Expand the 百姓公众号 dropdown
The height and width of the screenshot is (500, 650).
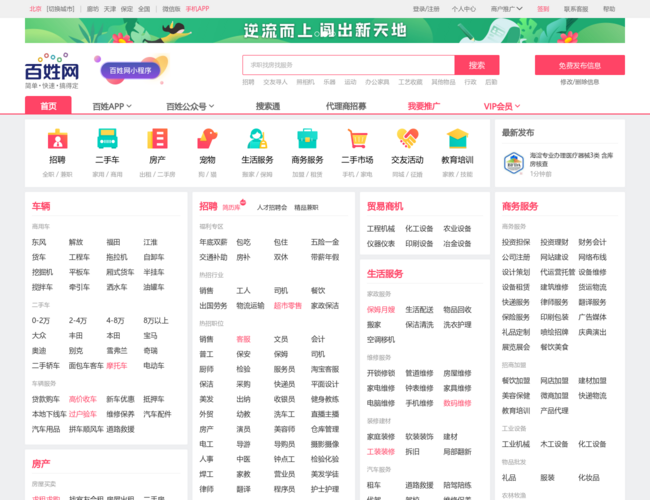pyautogui.click(x=190, y=107)
